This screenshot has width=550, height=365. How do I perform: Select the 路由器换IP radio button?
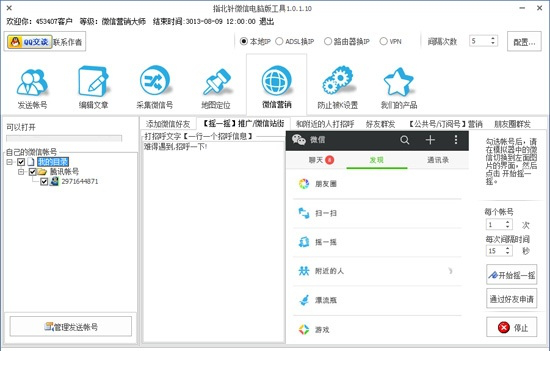click(328, 41)
